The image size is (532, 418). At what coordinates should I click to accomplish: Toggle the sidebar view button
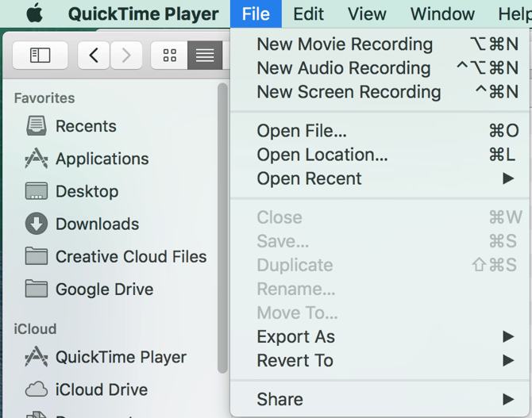tap(40, 56)
